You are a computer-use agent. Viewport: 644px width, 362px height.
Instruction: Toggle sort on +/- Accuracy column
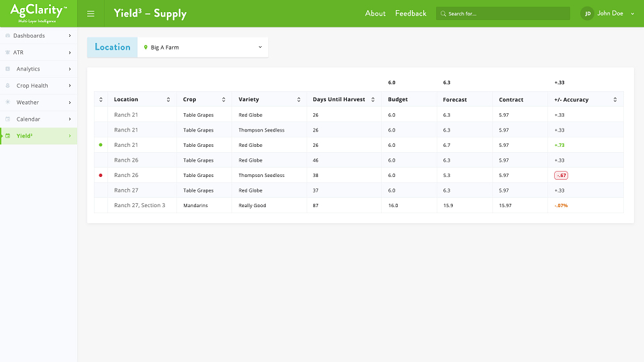[615, 100]
